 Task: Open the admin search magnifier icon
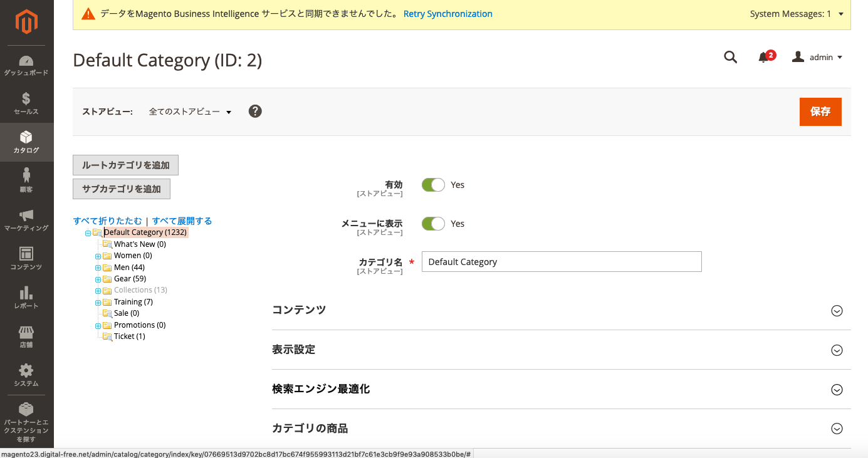tap(730, 57)
